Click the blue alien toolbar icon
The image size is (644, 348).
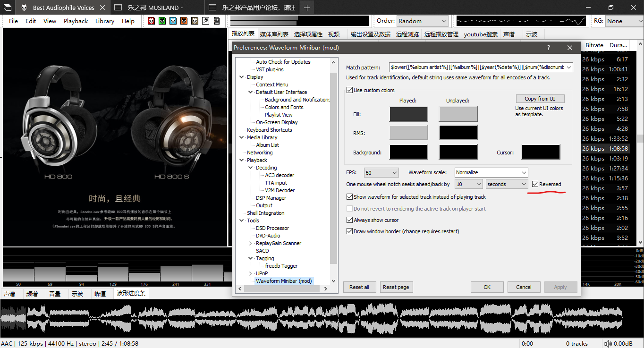coord(173,21)
